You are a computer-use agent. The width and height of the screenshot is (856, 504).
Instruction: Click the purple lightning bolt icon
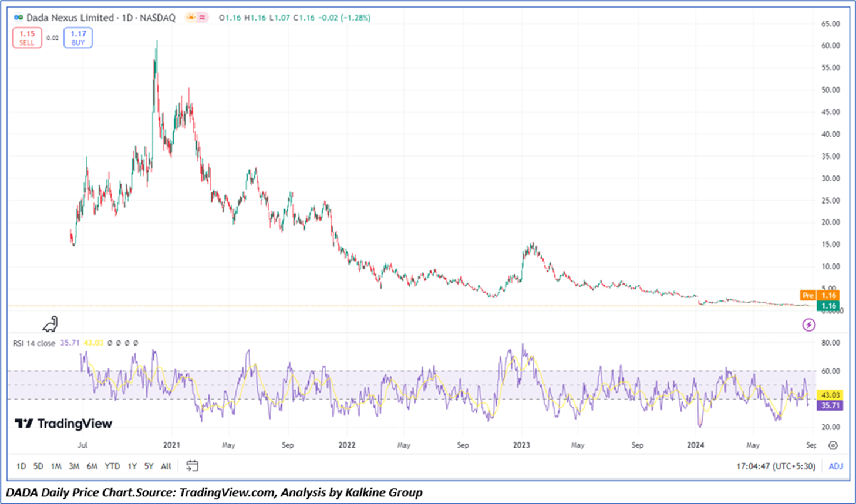pyautogui.click(x=808, y=324)
